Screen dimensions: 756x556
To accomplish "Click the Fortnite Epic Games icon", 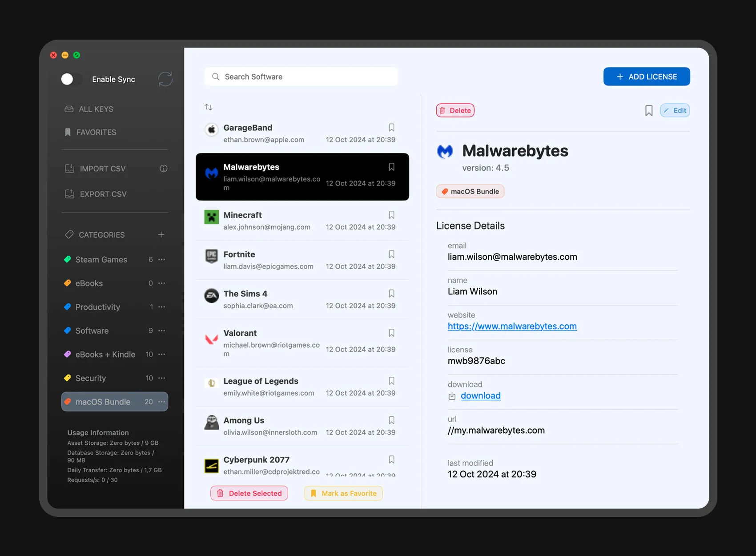I will click(212, 256).
